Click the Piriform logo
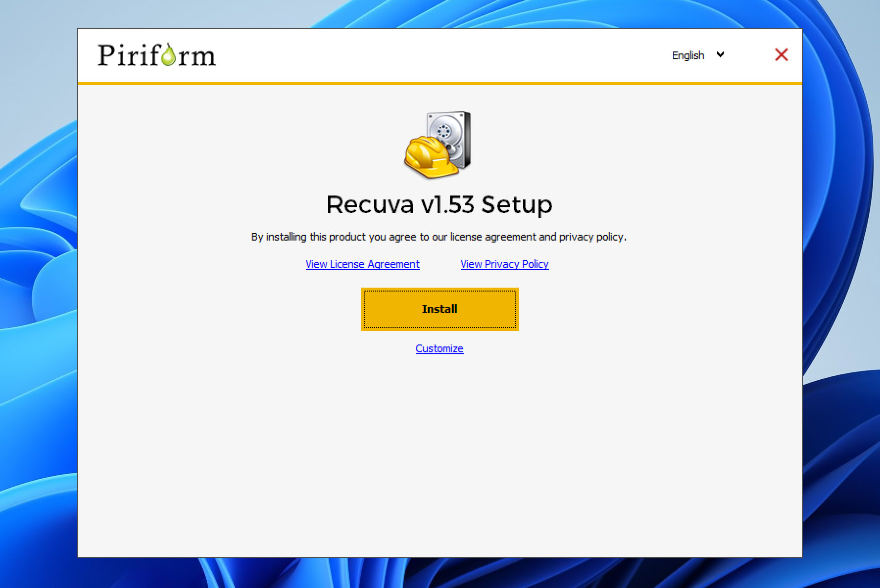The image size is (880, 588). point(157,55)
